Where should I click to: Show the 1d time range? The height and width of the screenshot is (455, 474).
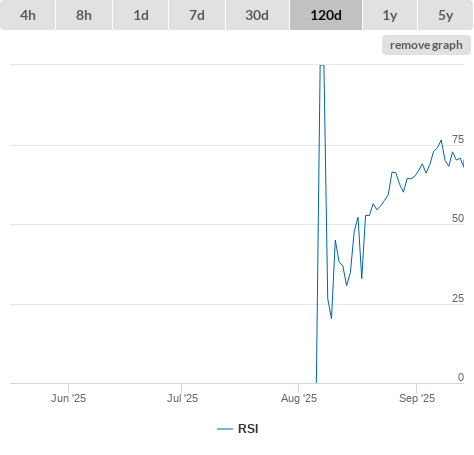point(141,15)
